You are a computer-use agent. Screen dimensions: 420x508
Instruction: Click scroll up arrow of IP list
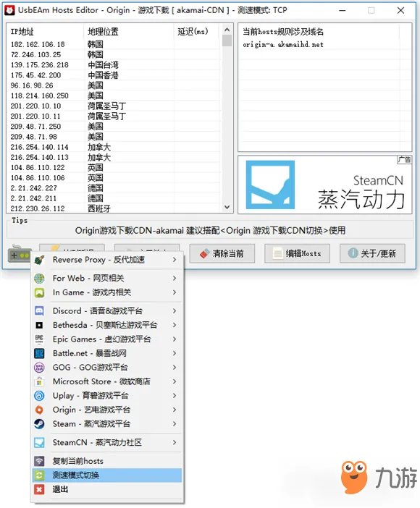pos(227,30)
